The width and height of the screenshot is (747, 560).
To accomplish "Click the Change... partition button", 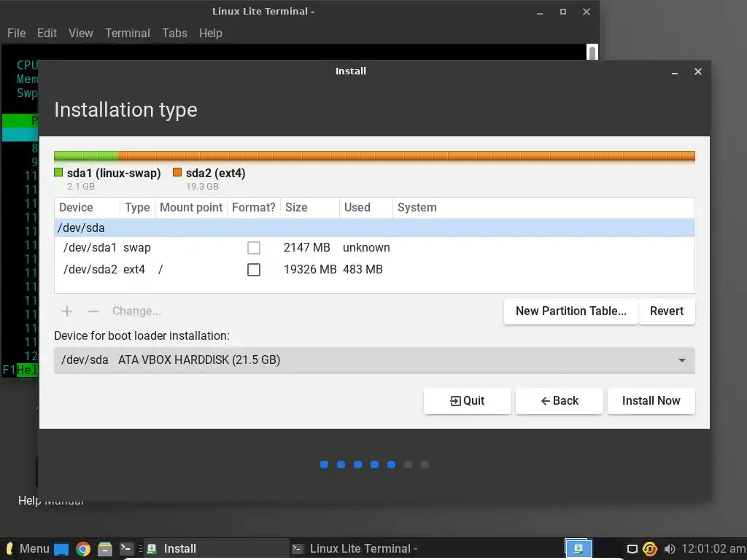I will [136, 311].
